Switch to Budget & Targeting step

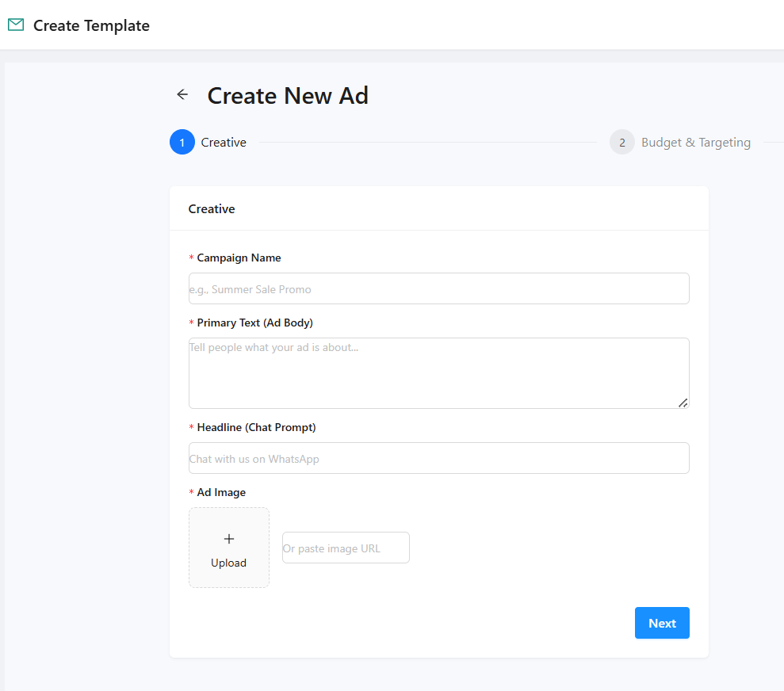tap(695, 143)
